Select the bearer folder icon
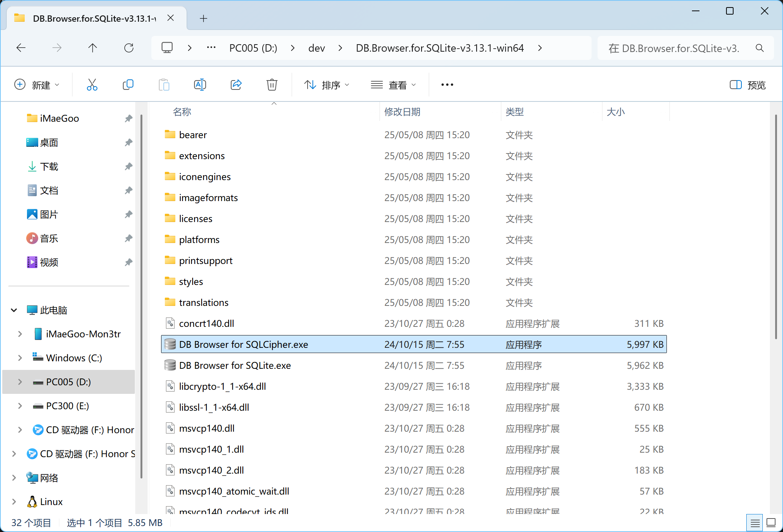Viewport: 783px width, 532px height. (170, 134)
